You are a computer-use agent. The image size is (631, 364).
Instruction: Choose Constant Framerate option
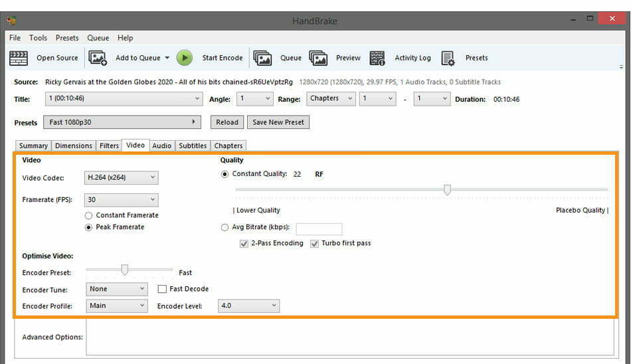88,216
